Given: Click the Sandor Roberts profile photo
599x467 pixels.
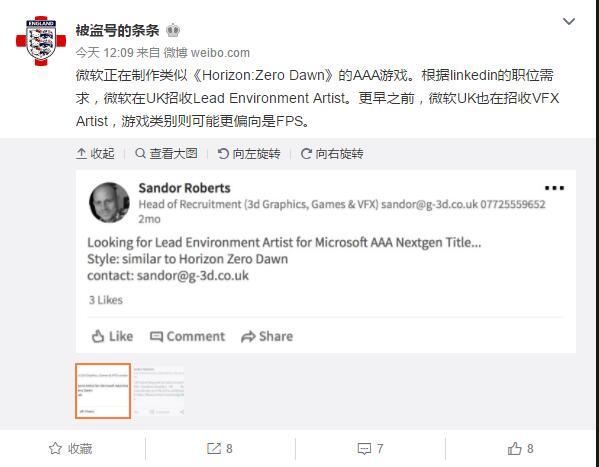Looking at the screenshot, I should pyautogui.click(x=109, y=203).
